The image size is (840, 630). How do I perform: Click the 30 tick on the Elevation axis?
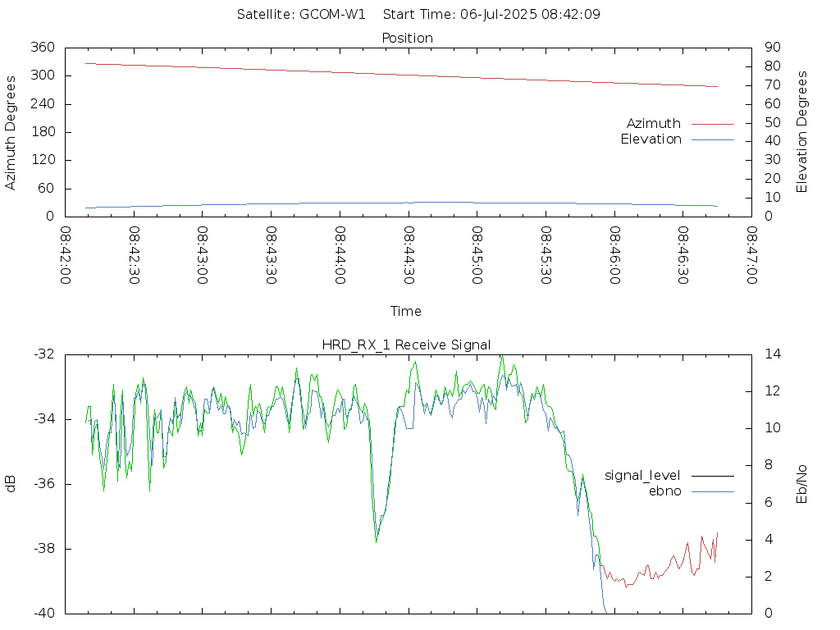(773, 160)
